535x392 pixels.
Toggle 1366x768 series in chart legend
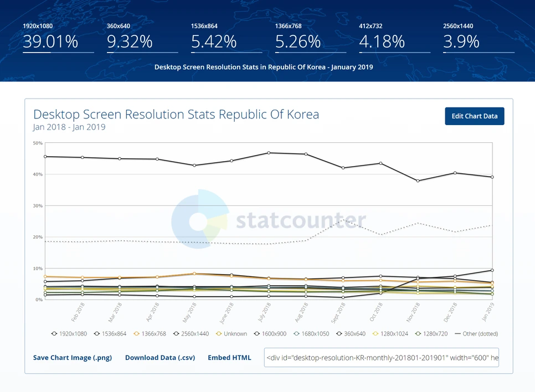(x=150, y=334)
